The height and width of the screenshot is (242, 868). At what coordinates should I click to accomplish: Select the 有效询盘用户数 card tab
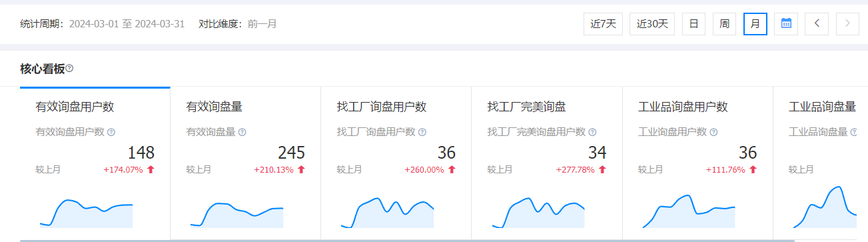pyautogui.click(x=95, y=163)
